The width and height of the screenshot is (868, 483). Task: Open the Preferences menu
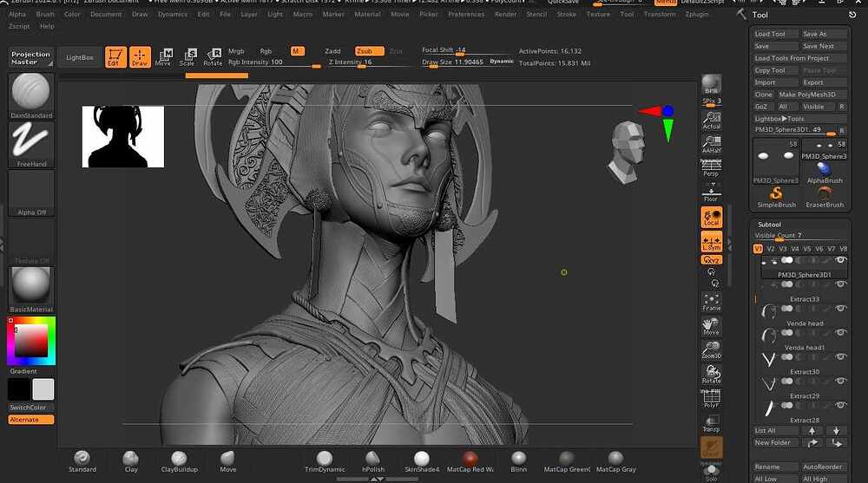coord(466,14)
